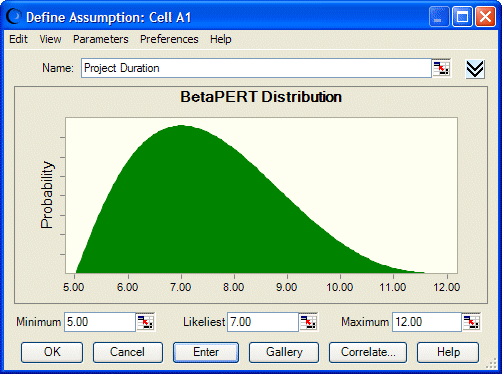502x374 pixels.
Task: Click the Maximum field showing 12.00
Action: (427, 322)
